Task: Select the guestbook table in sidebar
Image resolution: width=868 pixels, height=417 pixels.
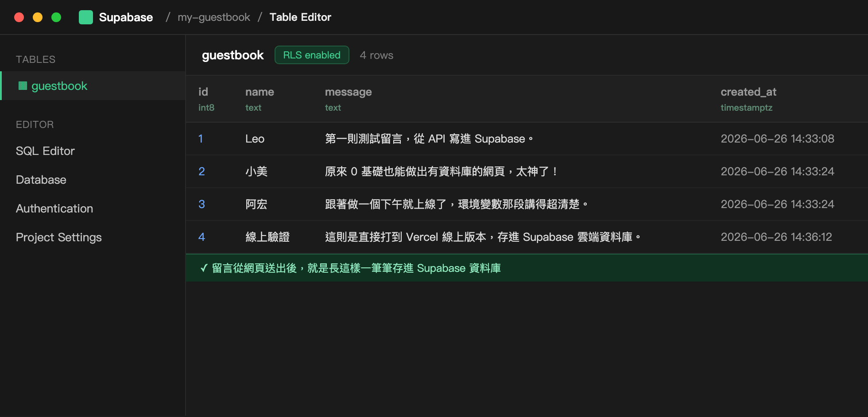Action: (x=93, y=85)
